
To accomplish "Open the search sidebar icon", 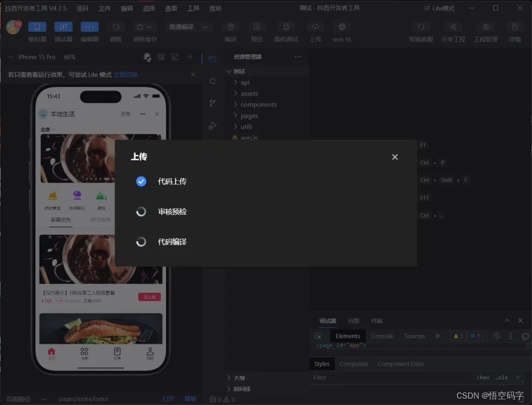I will pos(212,81).
